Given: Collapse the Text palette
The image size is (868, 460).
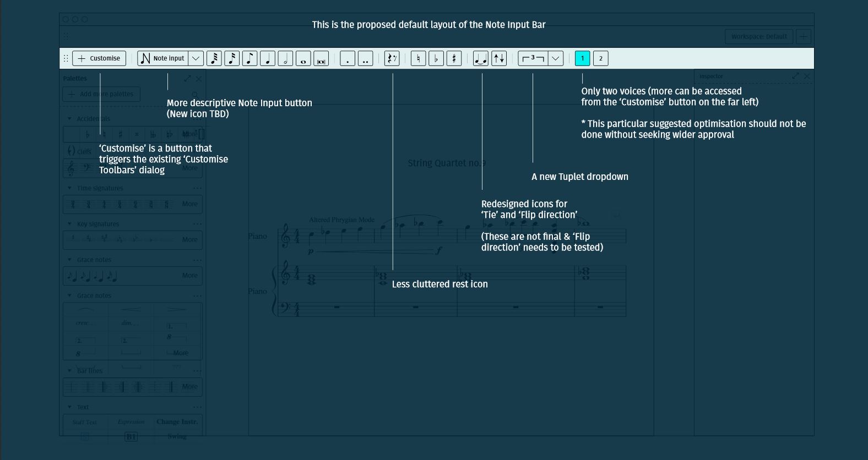Looking at the screenshot, I should (x=69, y=407).
